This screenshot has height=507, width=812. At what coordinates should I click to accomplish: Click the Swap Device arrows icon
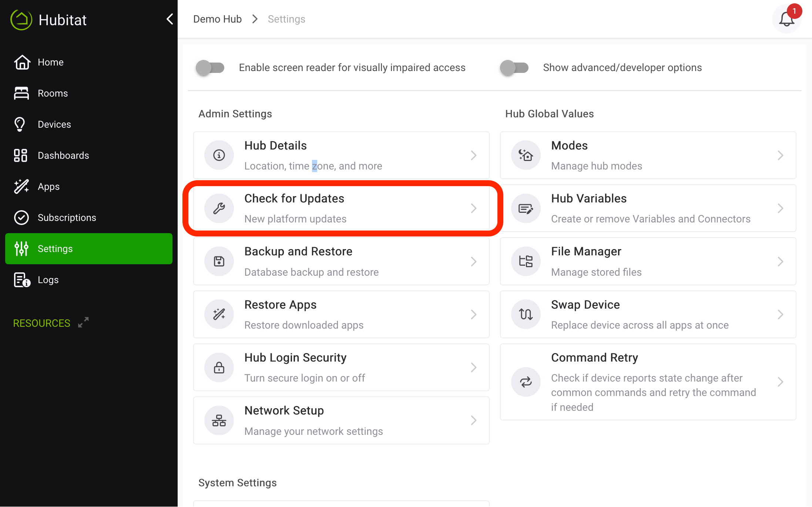[526, 314]
